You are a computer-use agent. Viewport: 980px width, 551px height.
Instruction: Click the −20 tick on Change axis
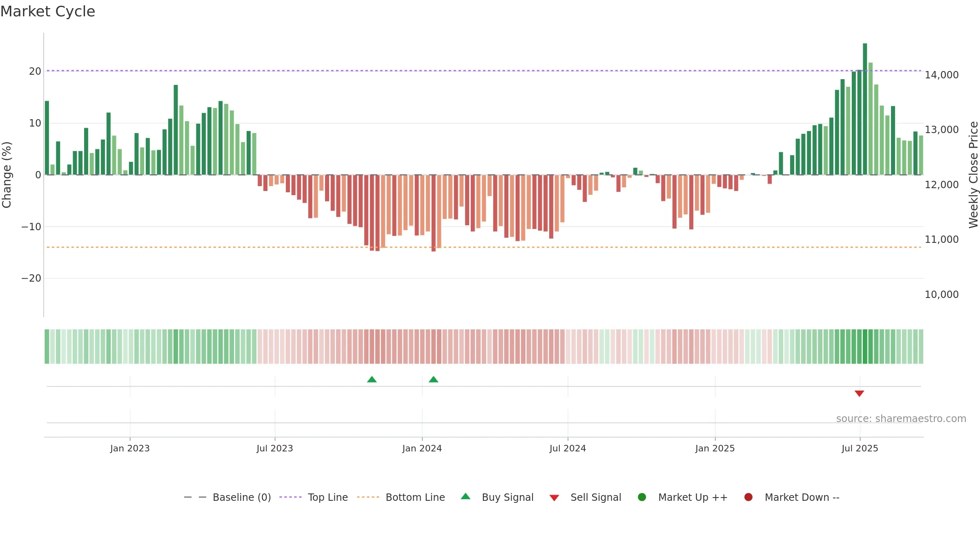pyautogui.click(x=31, y=279)
